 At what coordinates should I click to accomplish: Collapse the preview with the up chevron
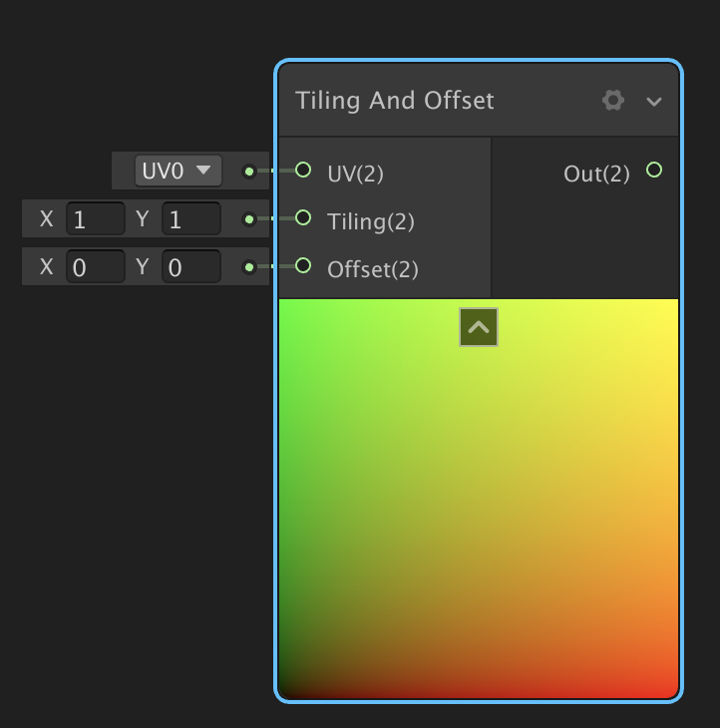(479, 327)
